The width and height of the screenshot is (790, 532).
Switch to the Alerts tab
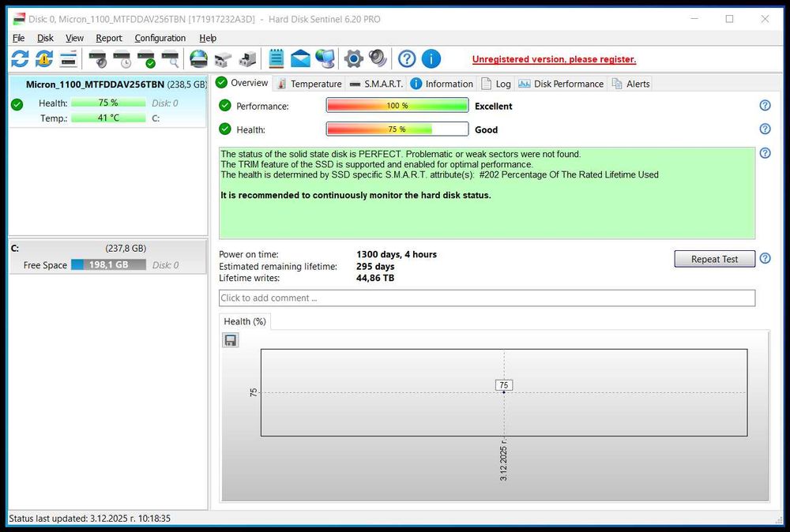point(630,84)
